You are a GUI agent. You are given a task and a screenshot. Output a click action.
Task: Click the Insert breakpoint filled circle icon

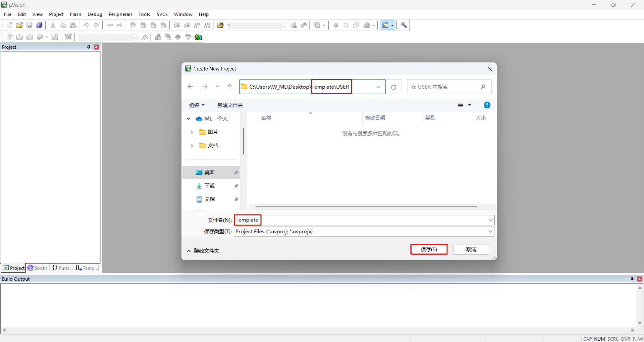point(336,25)
